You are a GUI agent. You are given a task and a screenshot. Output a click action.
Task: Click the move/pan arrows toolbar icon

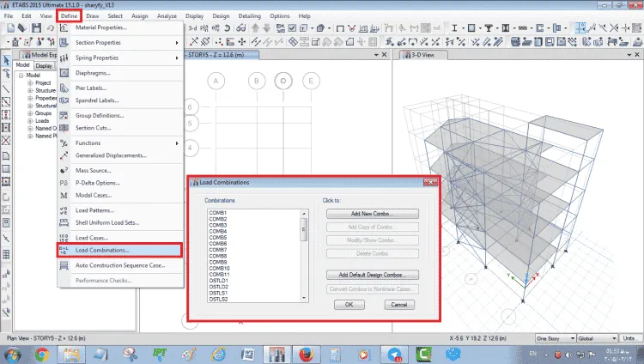coord(242,41)
